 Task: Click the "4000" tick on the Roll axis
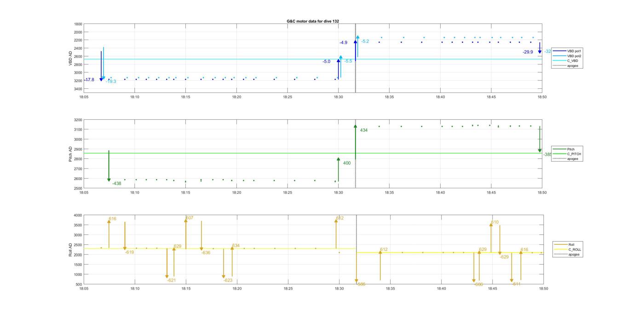(78, 215)
